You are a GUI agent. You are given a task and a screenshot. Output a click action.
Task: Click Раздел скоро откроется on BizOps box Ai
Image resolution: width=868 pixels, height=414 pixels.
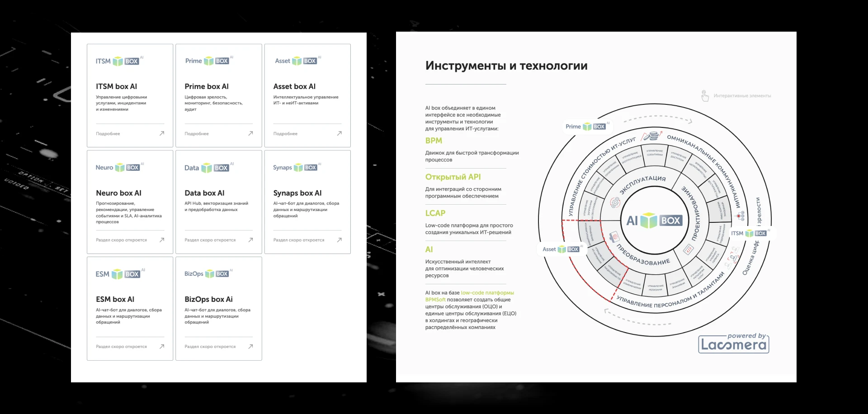click(x=210, y=346)
